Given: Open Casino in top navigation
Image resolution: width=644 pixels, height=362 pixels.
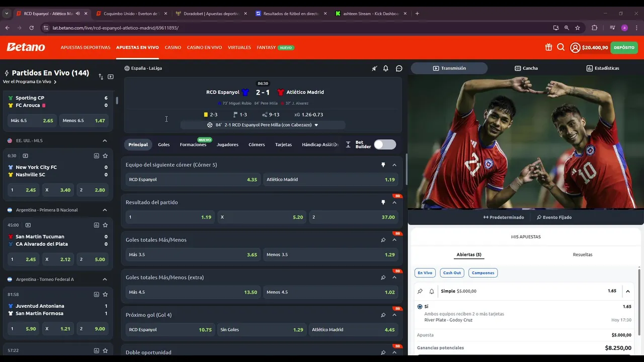Looking at the screenshot, I should (x=173, y=48).
